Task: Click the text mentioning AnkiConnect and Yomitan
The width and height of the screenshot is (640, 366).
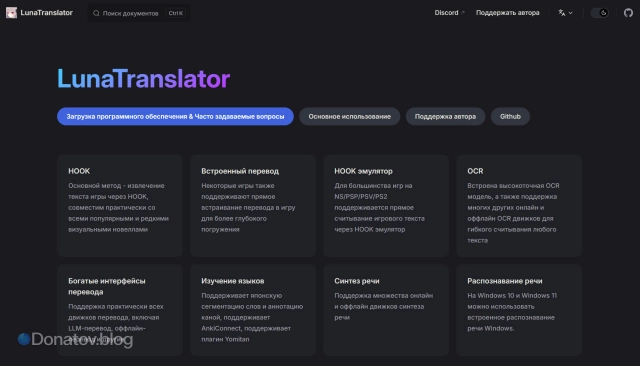Action: tap(252, 317)
